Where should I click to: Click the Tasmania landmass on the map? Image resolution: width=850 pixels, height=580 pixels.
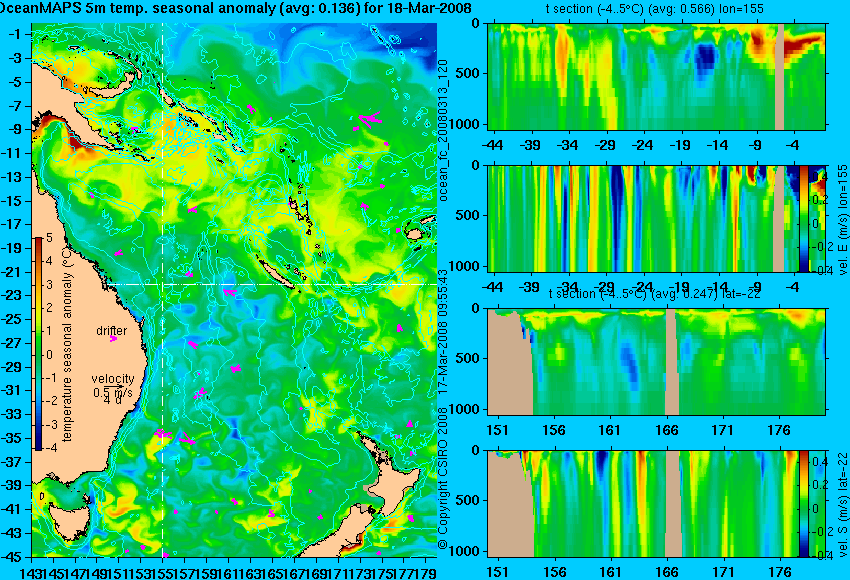69,522
